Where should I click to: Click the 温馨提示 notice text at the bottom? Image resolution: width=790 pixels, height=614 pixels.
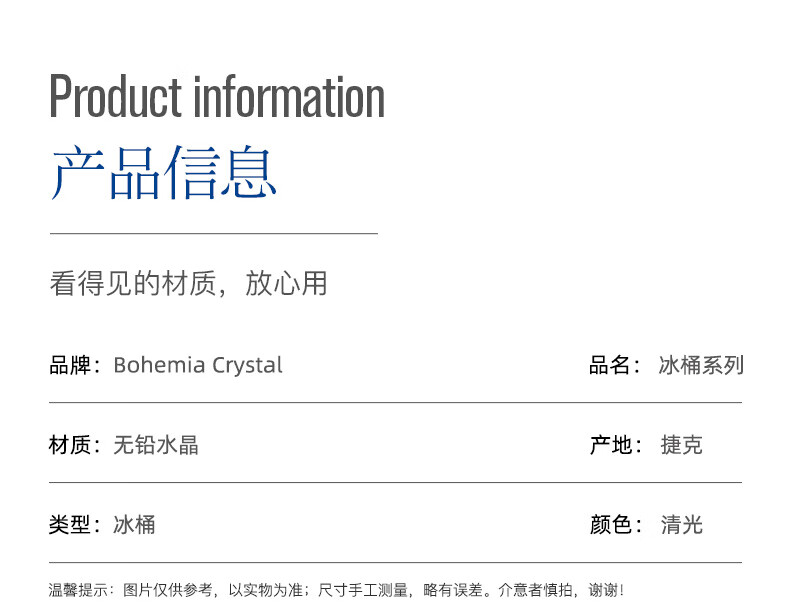coord(336,590)
